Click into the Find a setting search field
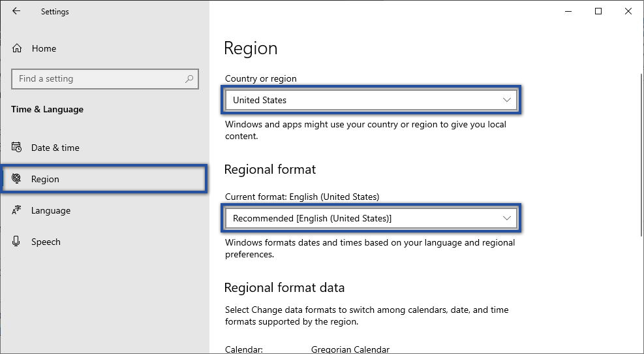The image size is (644, 354). pyautogui.click(x=98, y=79)
